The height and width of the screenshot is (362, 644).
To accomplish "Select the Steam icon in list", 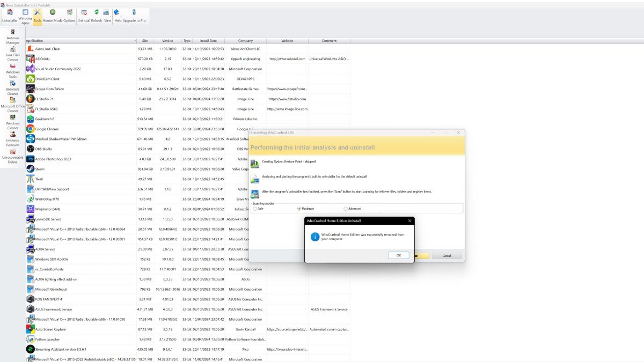I will point(30,169).
